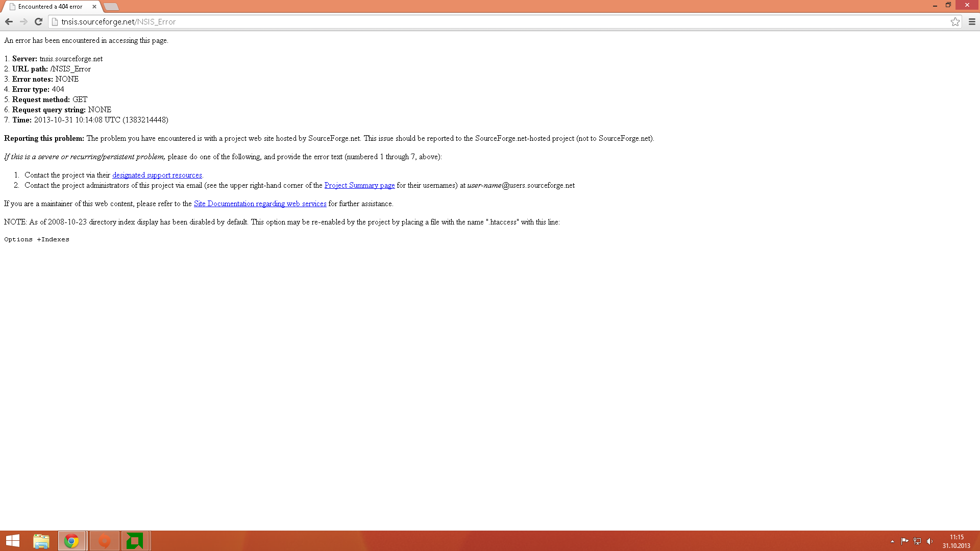Switch to Google Chrome on the taskbar

pyautogui.click(x=71, y=541)
